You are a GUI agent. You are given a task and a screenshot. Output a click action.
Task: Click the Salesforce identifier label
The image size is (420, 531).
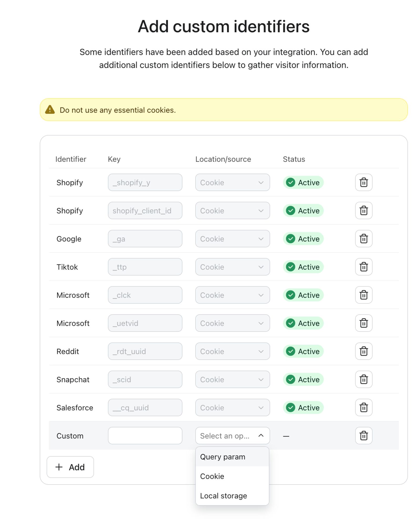75,408
